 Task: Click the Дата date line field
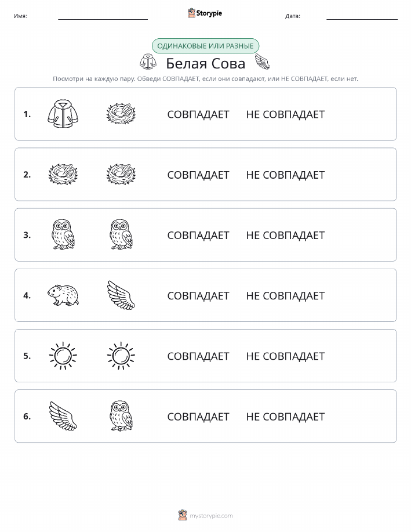click(362, 16)
